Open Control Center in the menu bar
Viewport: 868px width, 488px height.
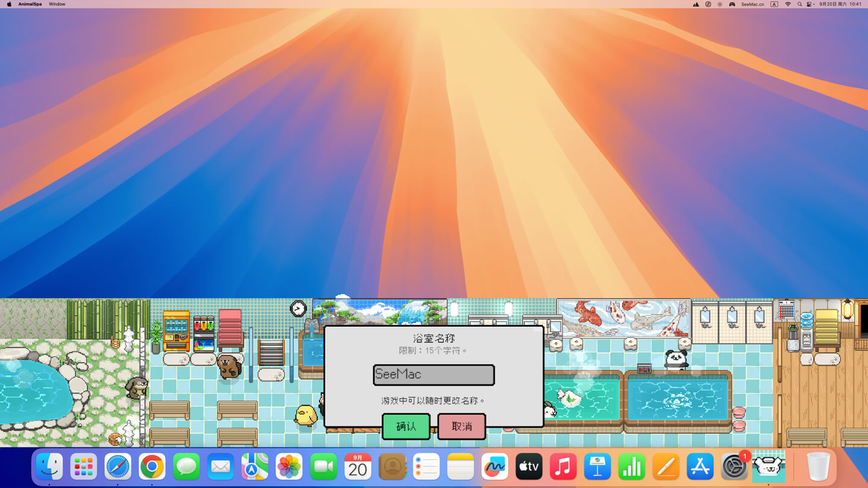[x=810, y=4]
